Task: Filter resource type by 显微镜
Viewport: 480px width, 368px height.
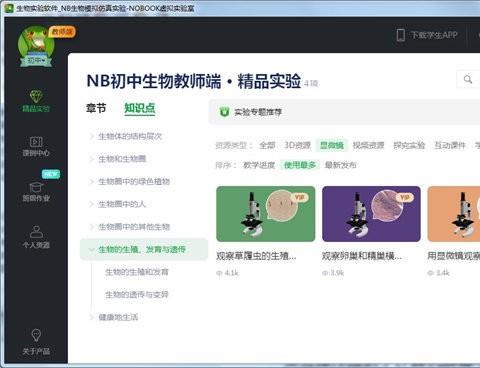Action: pyautogui.click(x=332, y=145)
